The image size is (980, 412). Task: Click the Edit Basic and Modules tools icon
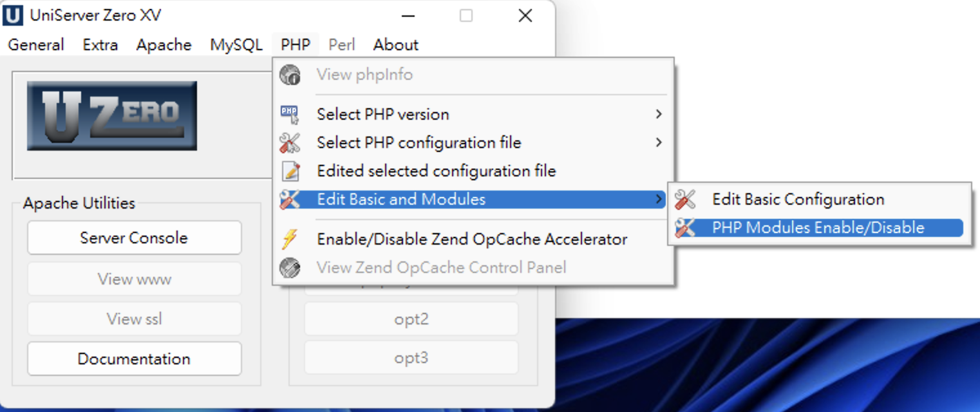(290, 200)
